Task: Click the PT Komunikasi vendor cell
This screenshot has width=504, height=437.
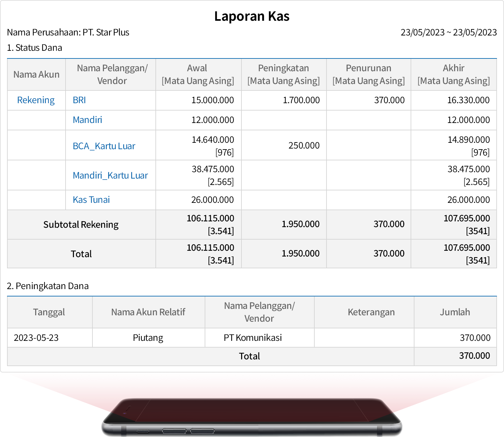Action: (x=253, y=338)
